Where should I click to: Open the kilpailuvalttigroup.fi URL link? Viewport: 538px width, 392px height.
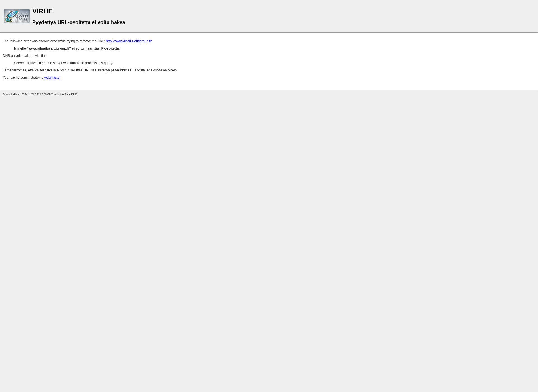point(129,41)
